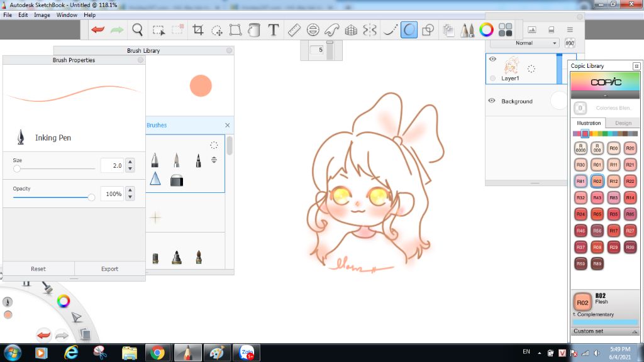Select the Quick Transform lasso tool
The image size is (644, 362).
[217, 30]
